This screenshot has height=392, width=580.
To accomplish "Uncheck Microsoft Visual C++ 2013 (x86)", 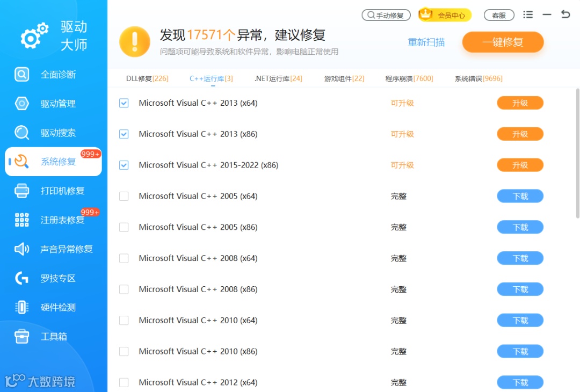I will [x=124, y=134].
